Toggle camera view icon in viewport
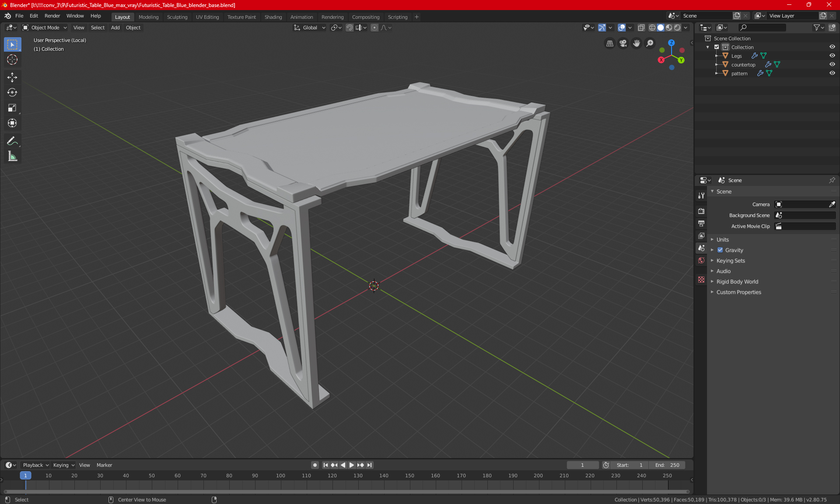The width and height of the screenshot is (840, 504). [623, 43]
